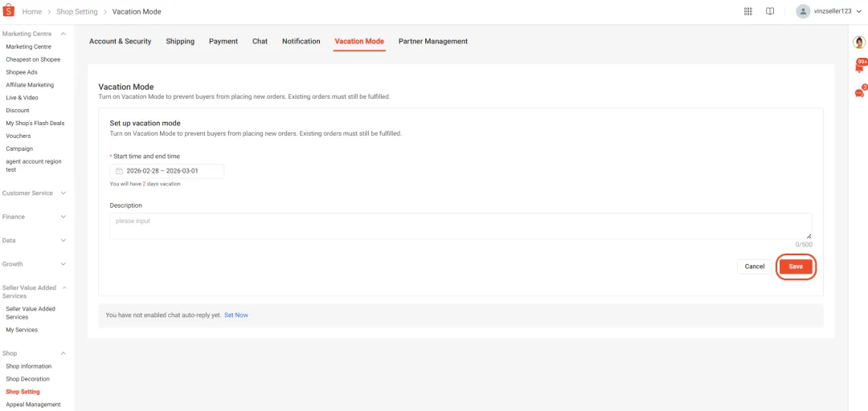868x411 pixels.
Task: Click the Save button
Action: [x=796, y=267]
